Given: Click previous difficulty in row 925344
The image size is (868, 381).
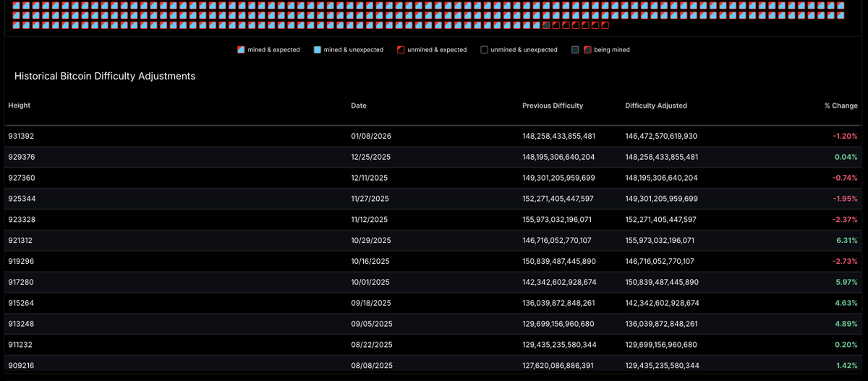Looking at the screenshot, I should click(558, 199).
